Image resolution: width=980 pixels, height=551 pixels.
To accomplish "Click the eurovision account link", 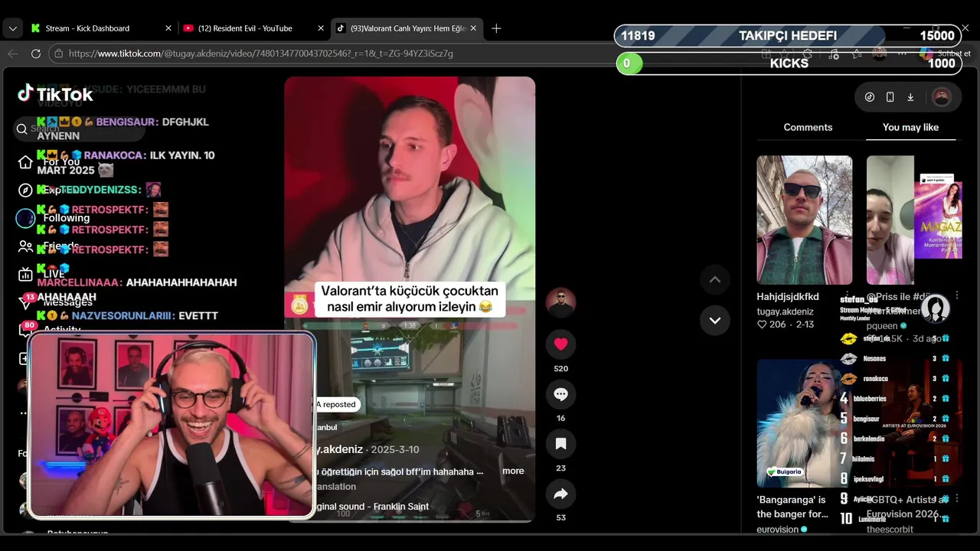I will [777, 529].
